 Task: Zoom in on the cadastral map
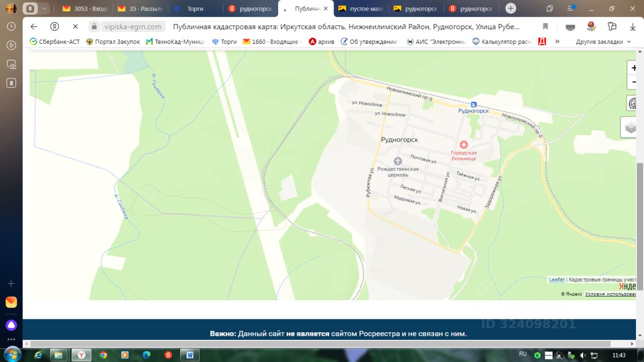pyautogui.click(x=633, y=68)
